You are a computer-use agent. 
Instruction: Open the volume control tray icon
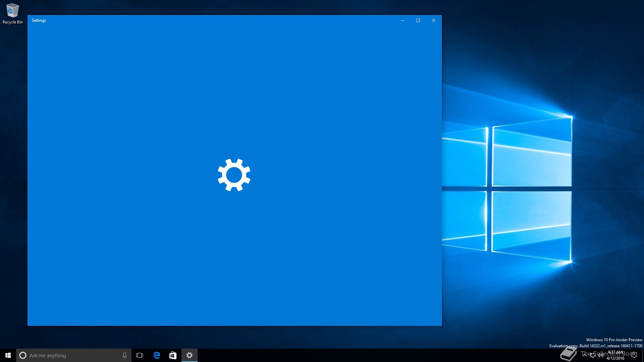pyautogui.click(x=601, y=355)
